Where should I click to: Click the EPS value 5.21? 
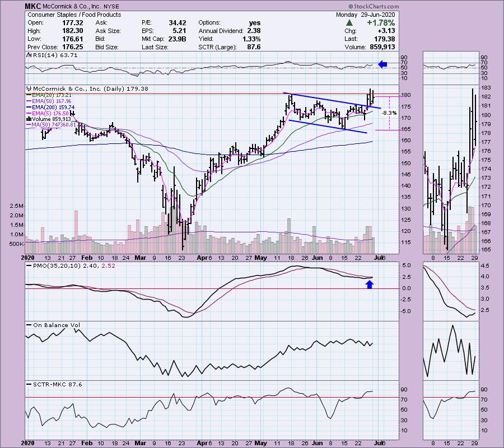pyautogui.click(x=179, y=31)
